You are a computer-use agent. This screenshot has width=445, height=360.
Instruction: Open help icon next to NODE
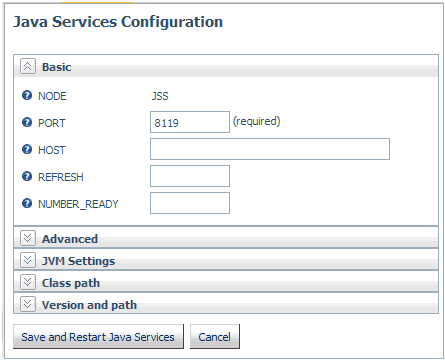(x=27, y=95)
